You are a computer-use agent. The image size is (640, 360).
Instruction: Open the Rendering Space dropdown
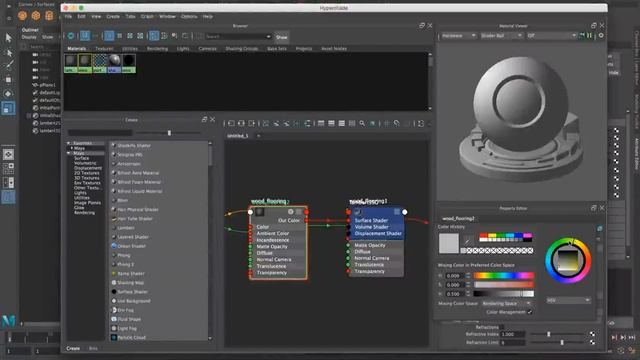506,303
